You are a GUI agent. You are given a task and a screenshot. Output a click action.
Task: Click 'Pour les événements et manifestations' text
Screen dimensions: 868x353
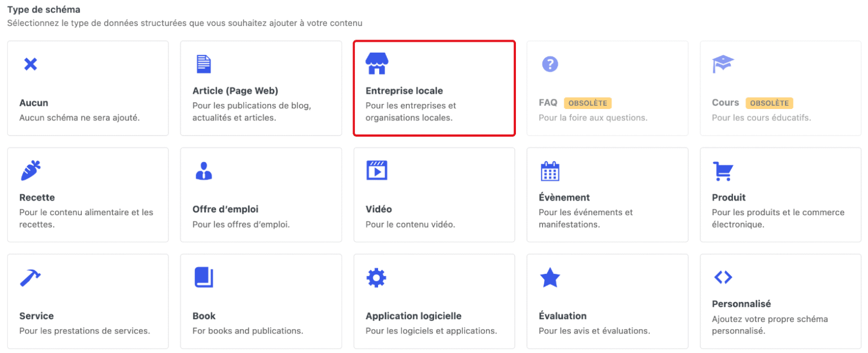[x=586, y=219]
